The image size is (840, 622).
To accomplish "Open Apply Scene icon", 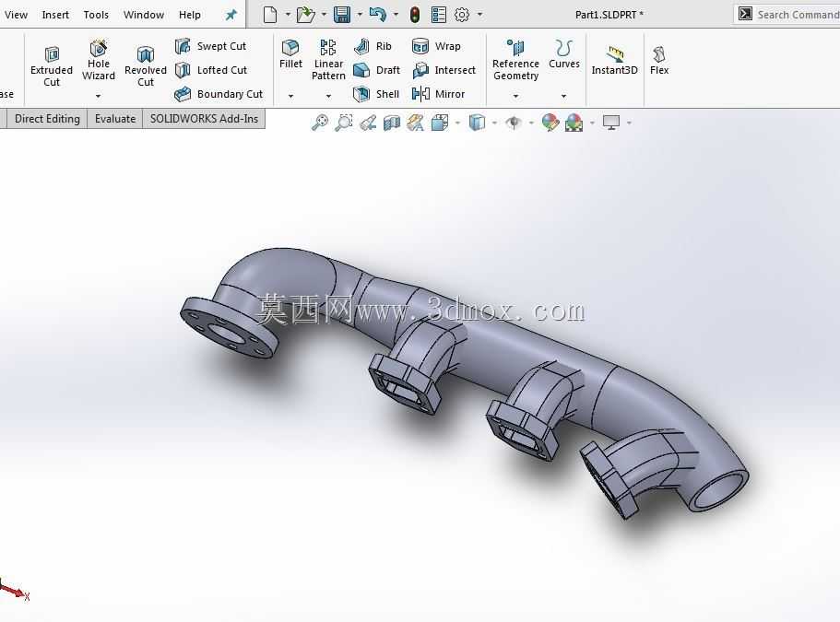I will point(574,123).
